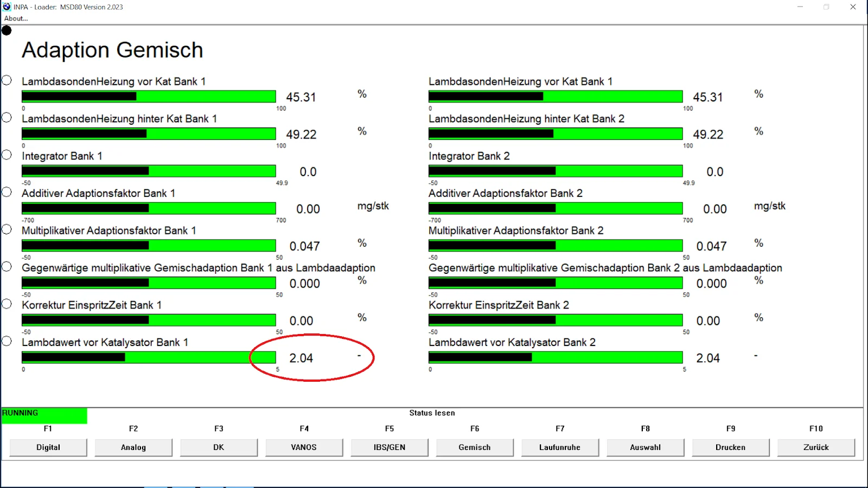Screen dimensions: 868x488
Task: Open the VANOS values
Action: tap(304, 447)
